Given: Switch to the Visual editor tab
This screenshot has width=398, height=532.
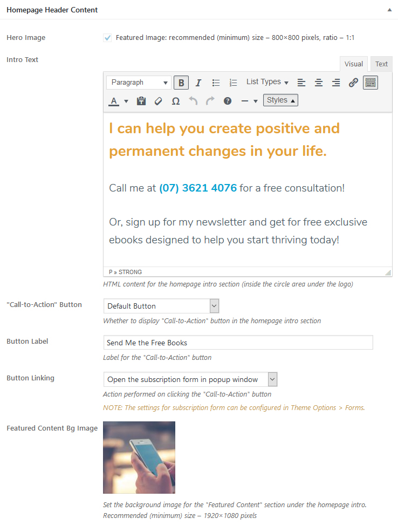Looking at the screenshot, I should (354, 64).
